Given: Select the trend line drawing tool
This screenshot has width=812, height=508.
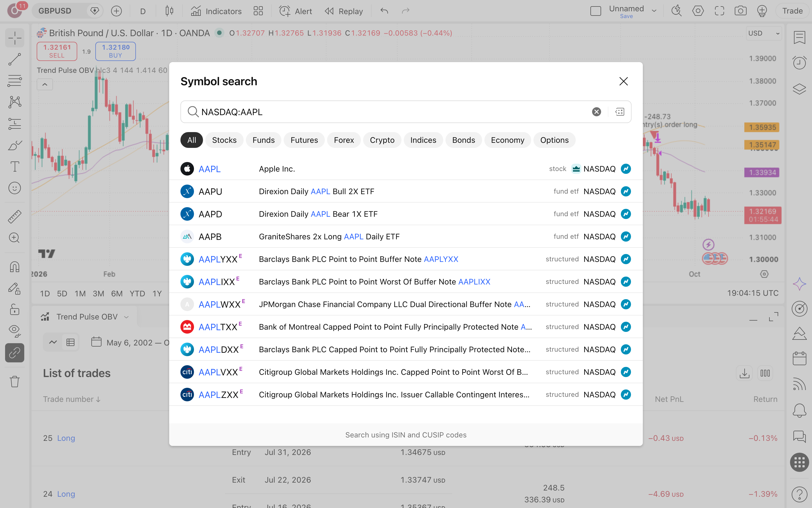Looking at the screenshot, I should (14, 59).
